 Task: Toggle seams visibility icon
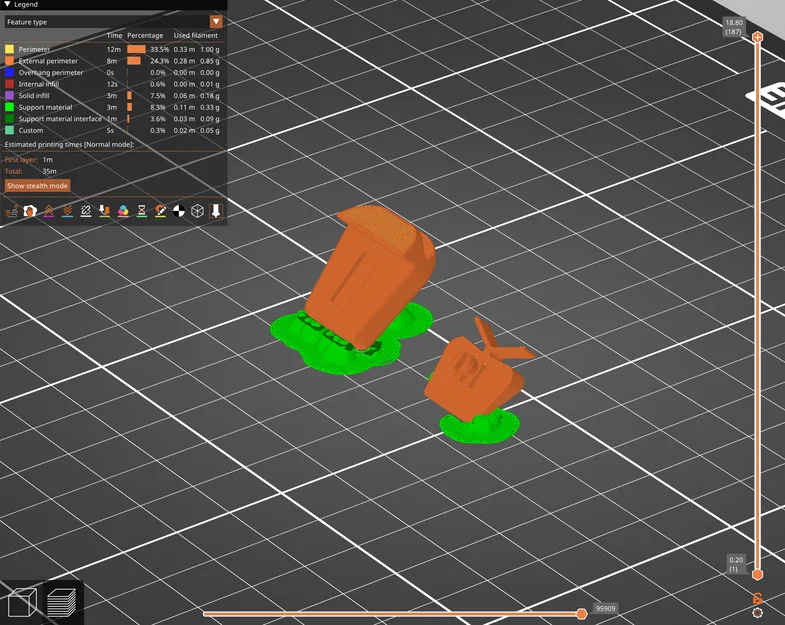pos(86,211)
